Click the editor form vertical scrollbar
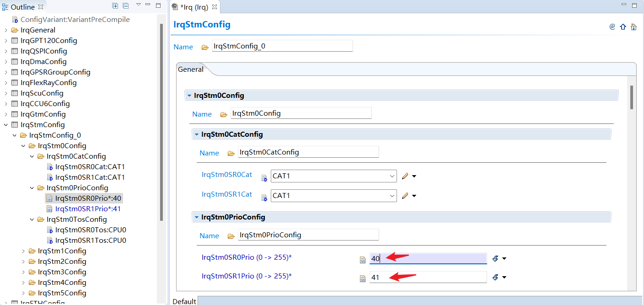This screenshot has width=644, height=305. coord(632,97)
